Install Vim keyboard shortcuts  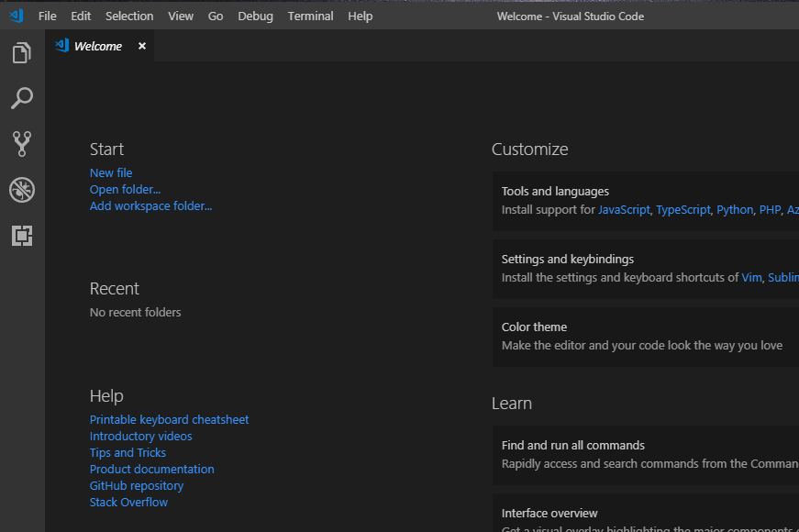tap(751, 277)
